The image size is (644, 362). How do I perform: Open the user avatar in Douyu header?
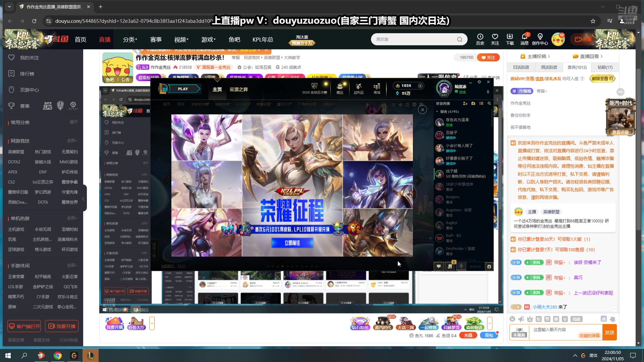coord(558,40)
